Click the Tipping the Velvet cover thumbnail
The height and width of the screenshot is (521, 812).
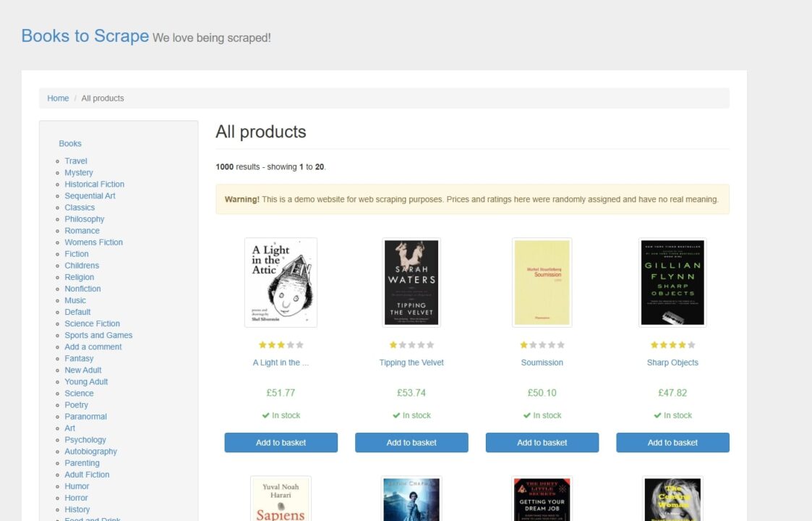(x=411, y=281)
